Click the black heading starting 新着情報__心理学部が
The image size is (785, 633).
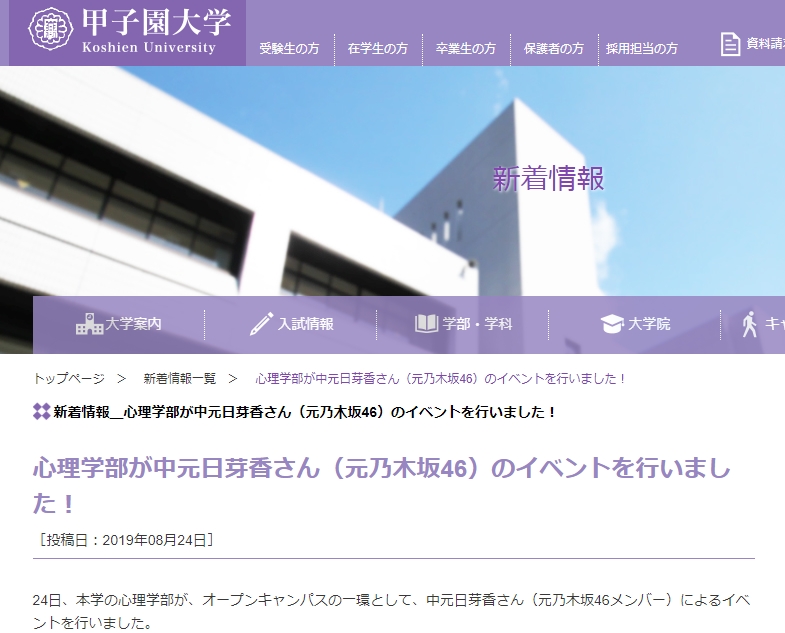[x=305, y=412]
